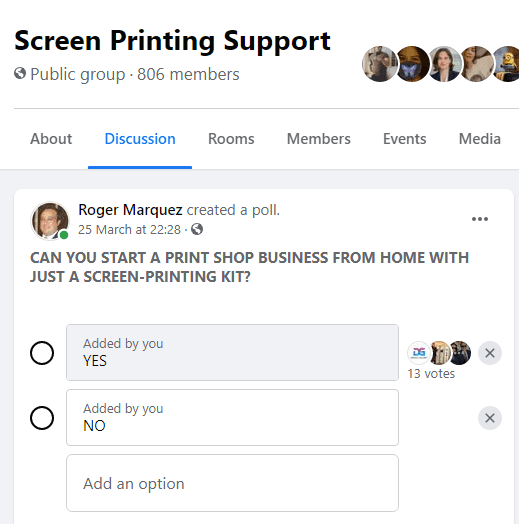Click the Roger Marquez name link

(x=130, y=210)
